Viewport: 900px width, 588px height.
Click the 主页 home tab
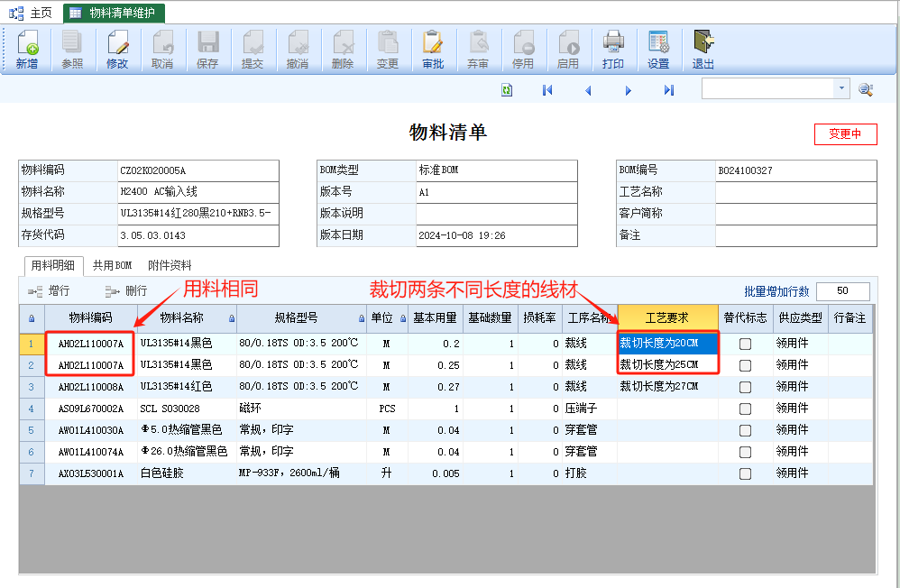(x=31, y=13)
